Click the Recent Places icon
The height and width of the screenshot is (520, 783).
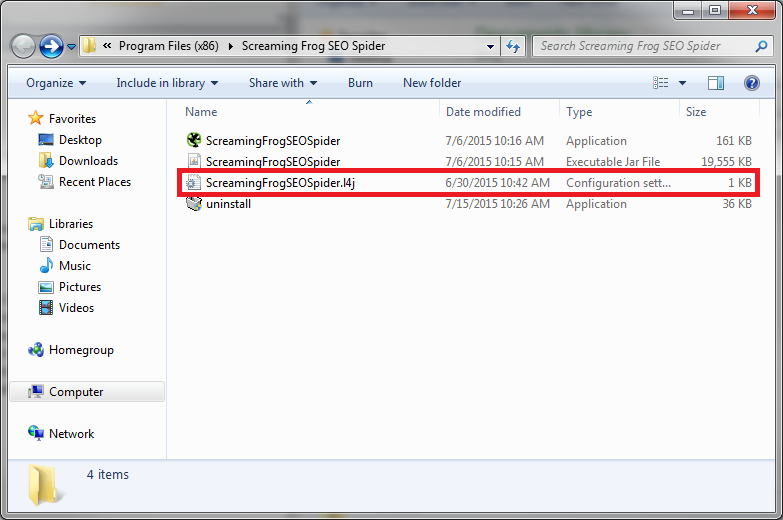pyautogui.click(x=46, y=182)
